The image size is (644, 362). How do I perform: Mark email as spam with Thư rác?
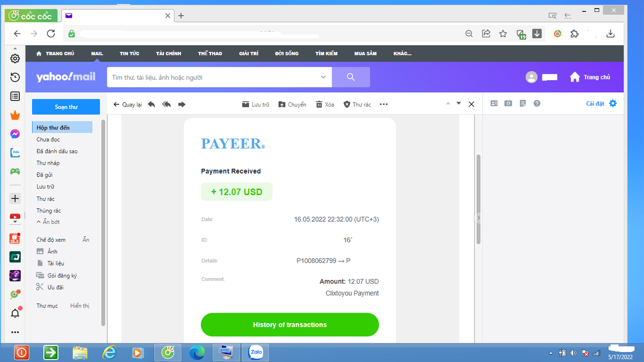pyautogui.click(x=357, y=105)
